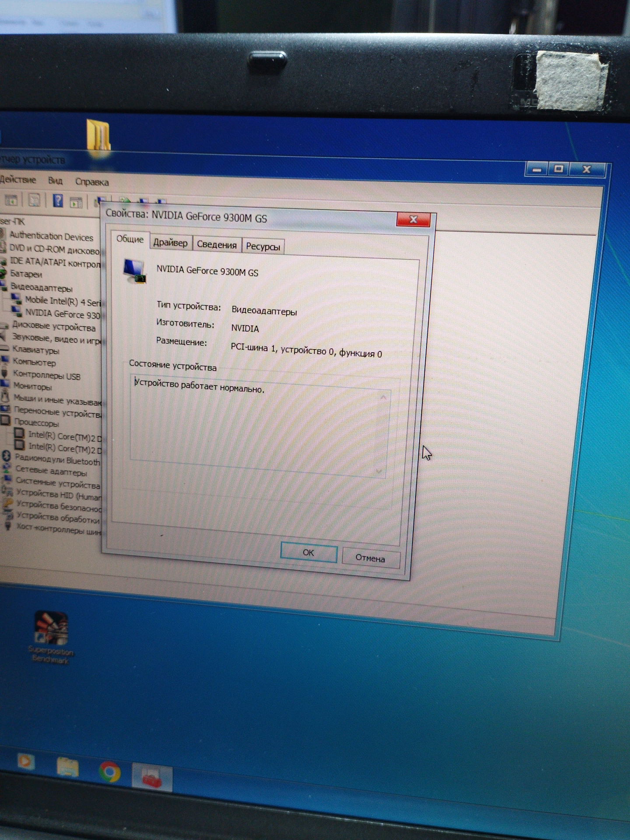Click the status box scroll up arrow

click(383, 397)
